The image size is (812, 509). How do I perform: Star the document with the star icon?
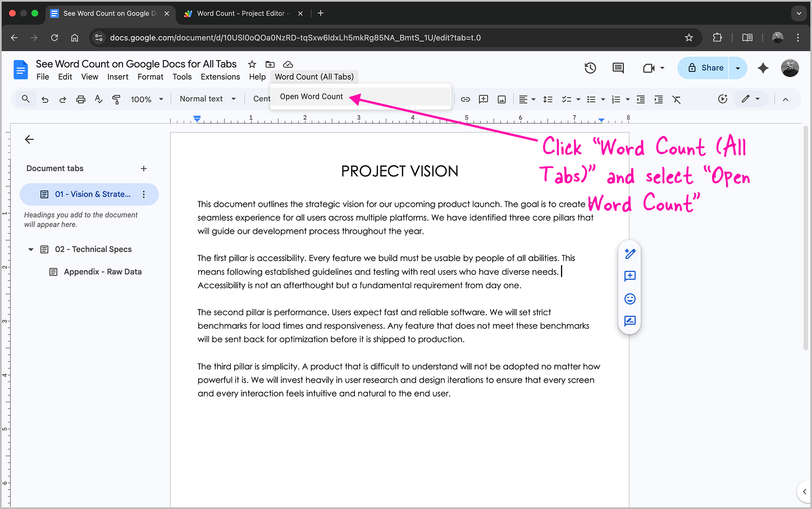tap(252, 64)
